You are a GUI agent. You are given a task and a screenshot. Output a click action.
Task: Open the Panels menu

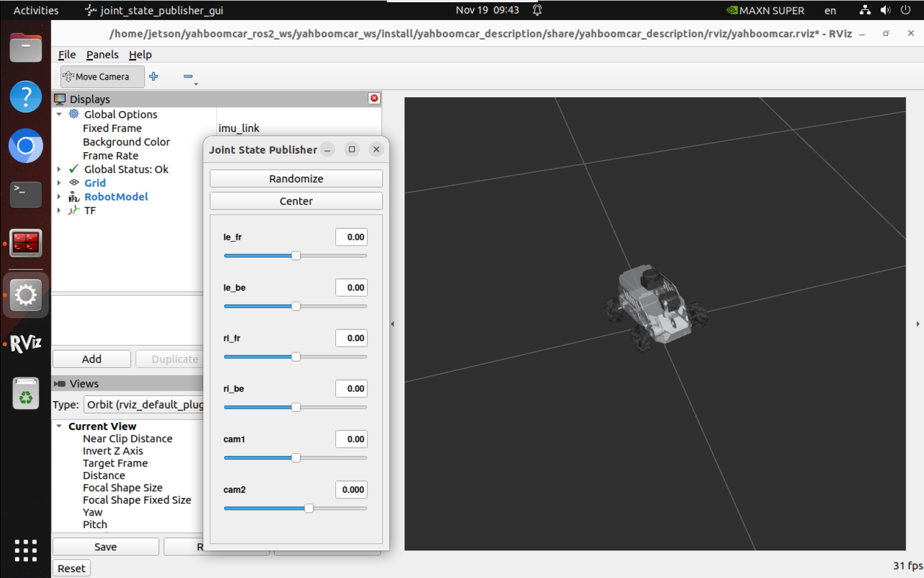(x=102, y=54)
